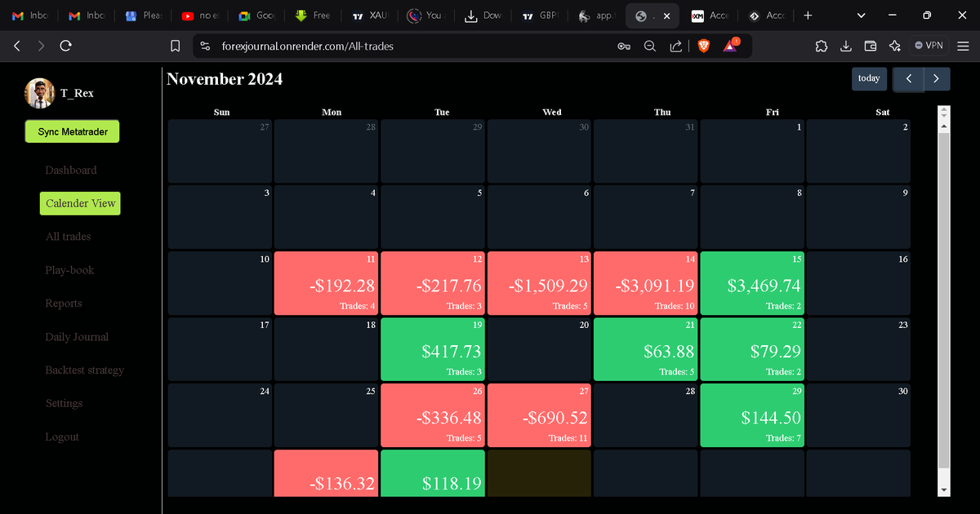This screenshot has width=980, height=514.
Task: Open the Nov 19 cell showing $417.73
Action: pos(433,349)
